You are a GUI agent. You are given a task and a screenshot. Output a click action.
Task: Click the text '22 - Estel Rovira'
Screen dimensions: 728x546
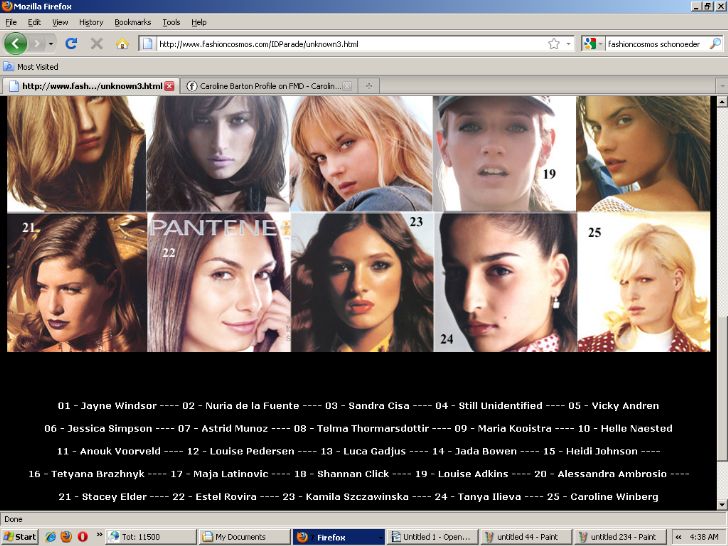[214, 497]
